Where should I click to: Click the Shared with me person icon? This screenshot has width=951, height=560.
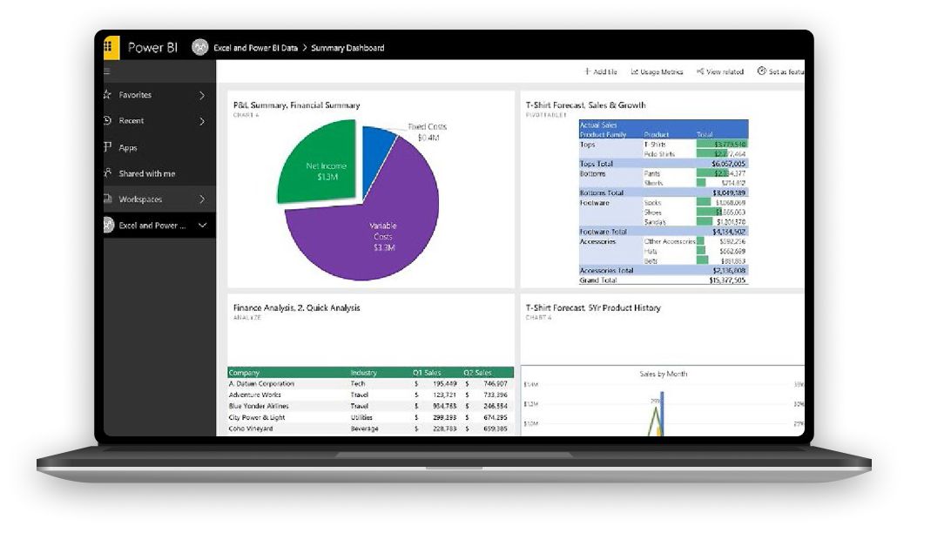(x=107, y=173)
